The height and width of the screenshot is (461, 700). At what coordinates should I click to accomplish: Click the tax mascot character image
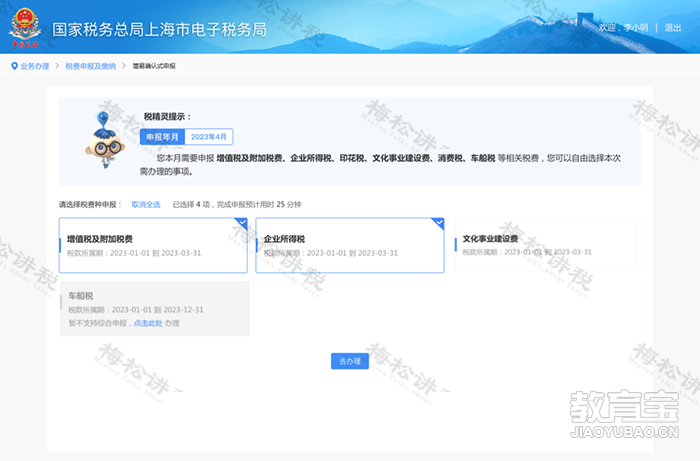(x=104, y=141)
